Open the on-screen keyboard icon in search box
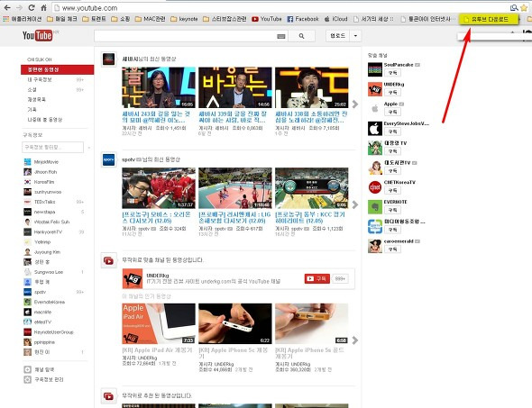 (281, 36)
